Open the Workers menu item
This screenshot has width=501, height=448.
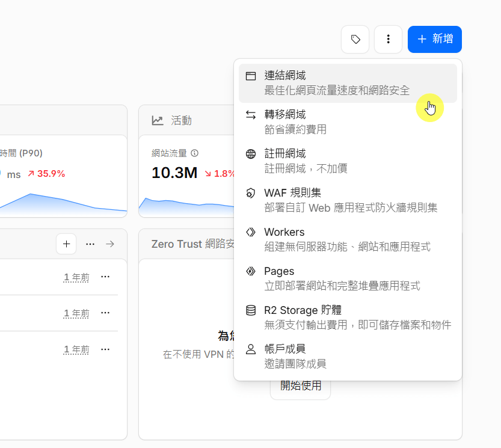[x=348, y=239]
